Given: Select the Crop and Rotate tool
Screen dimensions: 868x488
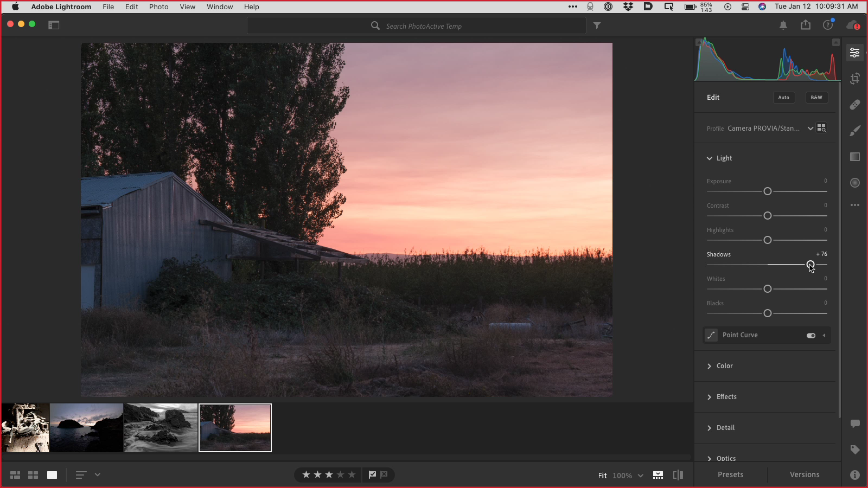Looking at the screenshot, I should (855, 79).
